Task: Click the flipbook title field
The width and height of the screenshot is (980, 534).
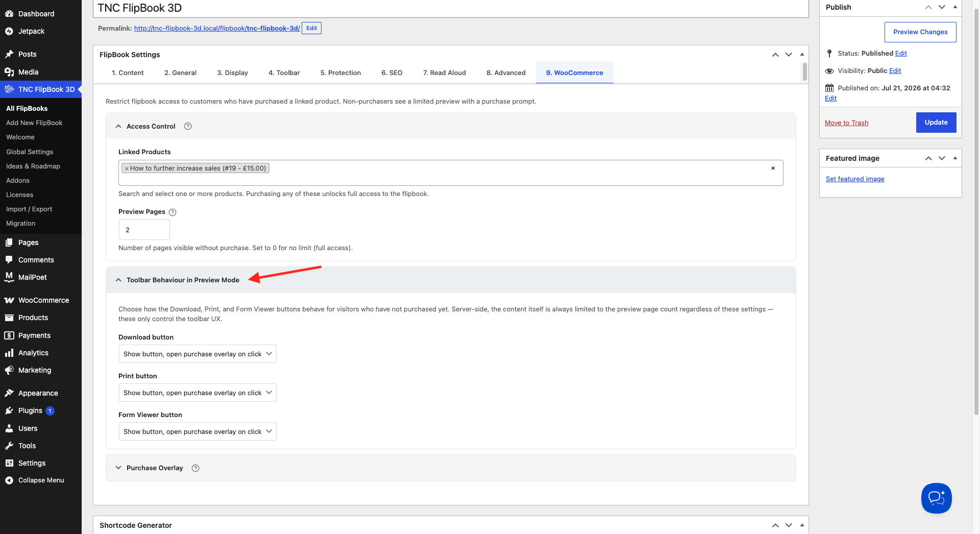Action: (x=451, y=8)
